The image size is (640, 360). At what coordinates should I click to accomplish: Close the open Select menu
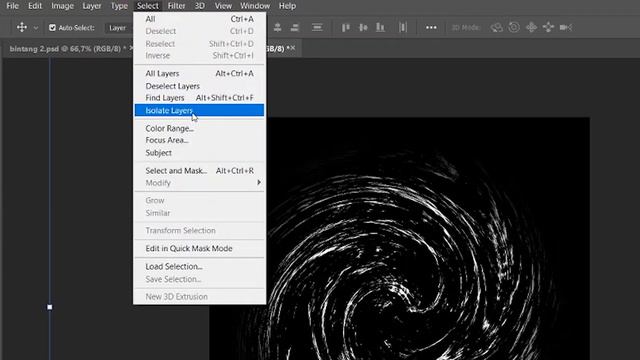click(147, 6)
